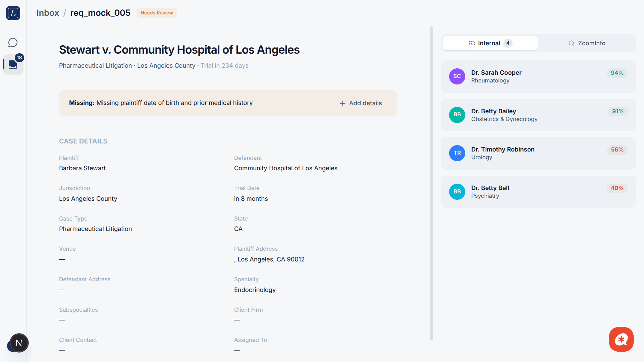Switch to the Internal experts tab
Screen dimensions: 644x362
click(490, 43)
